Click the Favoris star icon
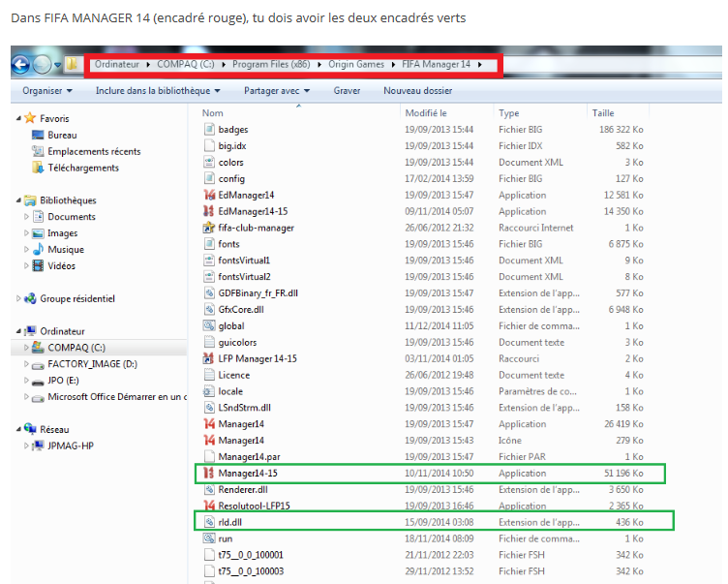The height and width of the screenshot is (584, 728). [x=30, y=118]
